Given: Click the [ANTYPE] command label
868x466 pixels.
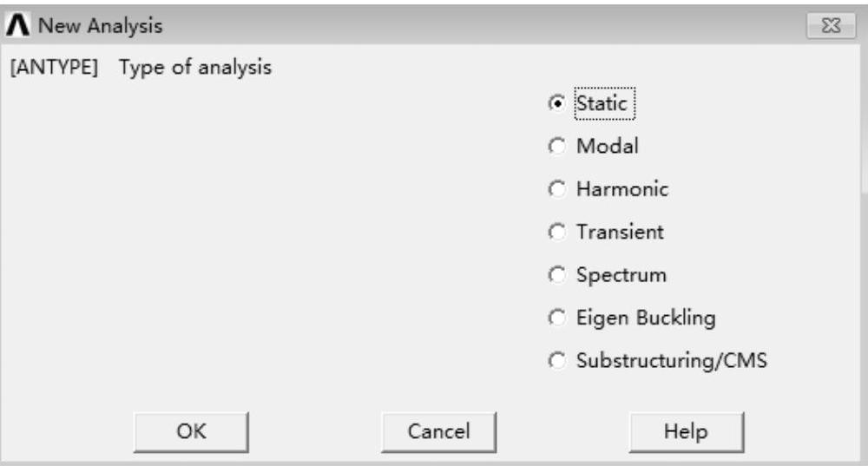Looking at the screenshot, I should (x=54, y=68).
